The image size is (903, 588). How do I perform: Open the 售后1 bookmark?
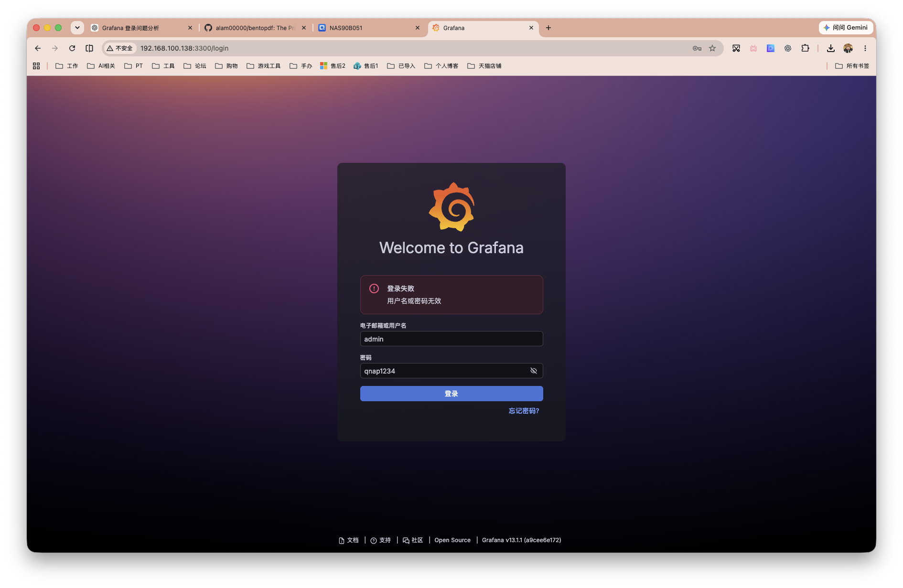pos(366,66)
